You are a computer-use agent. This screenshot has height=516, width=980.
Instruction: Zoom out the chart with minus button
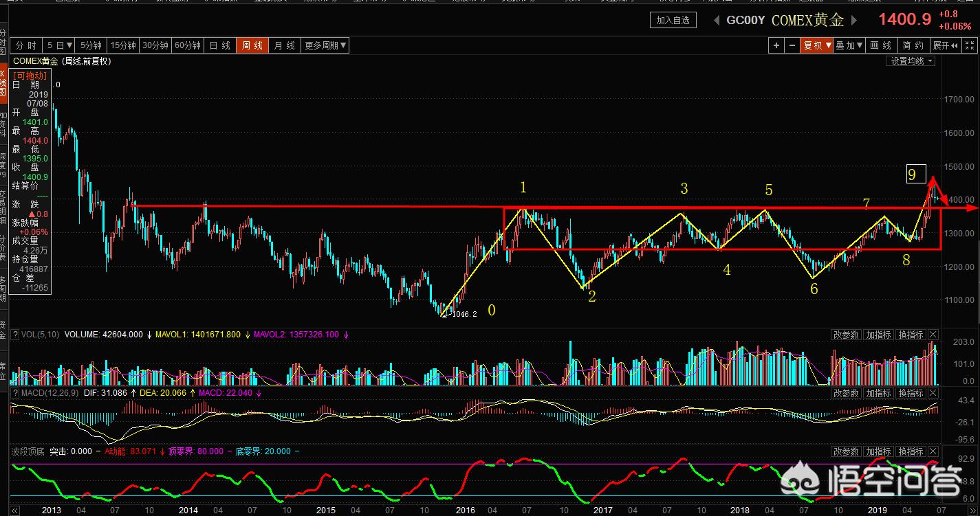tap(792, 45)
